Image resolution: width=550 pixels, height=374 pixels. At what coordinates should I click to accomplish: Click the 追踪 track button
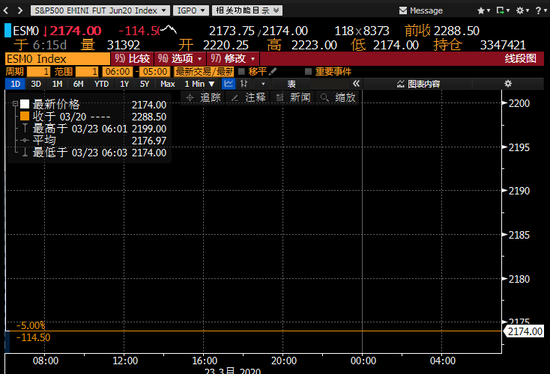[204, 98]
